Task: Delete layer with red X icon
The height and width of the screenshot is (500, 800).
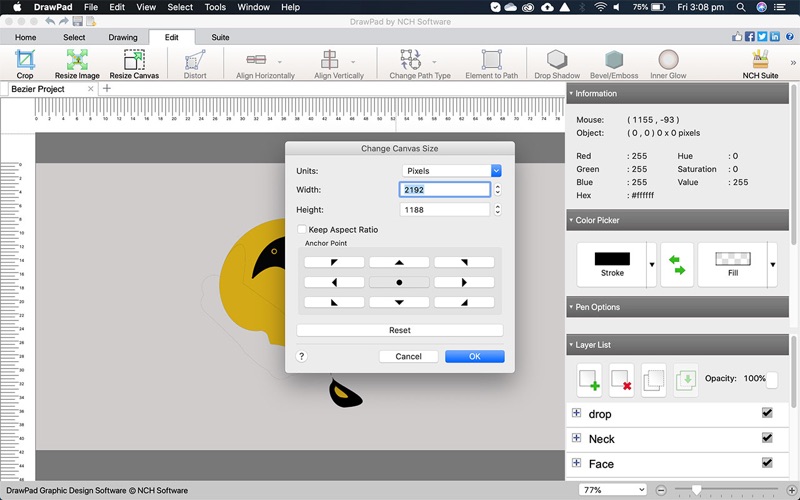Action: click(622, 380)
